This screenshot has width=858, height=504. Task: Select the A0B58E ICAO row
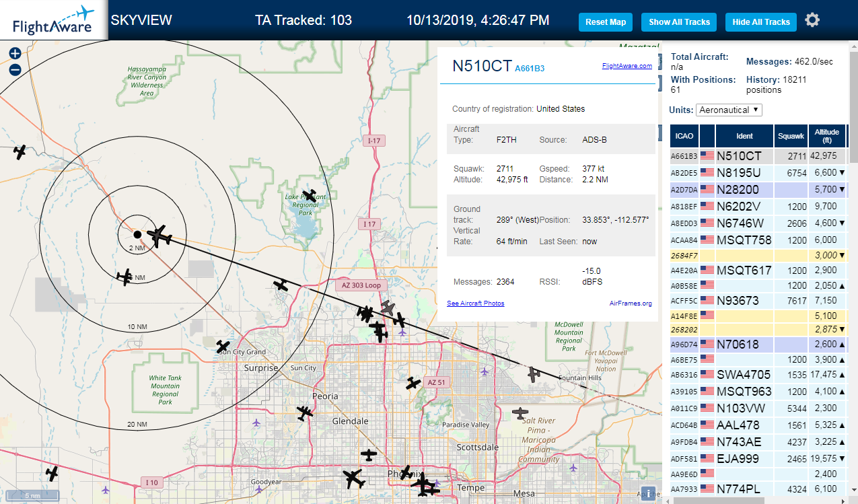759,285
